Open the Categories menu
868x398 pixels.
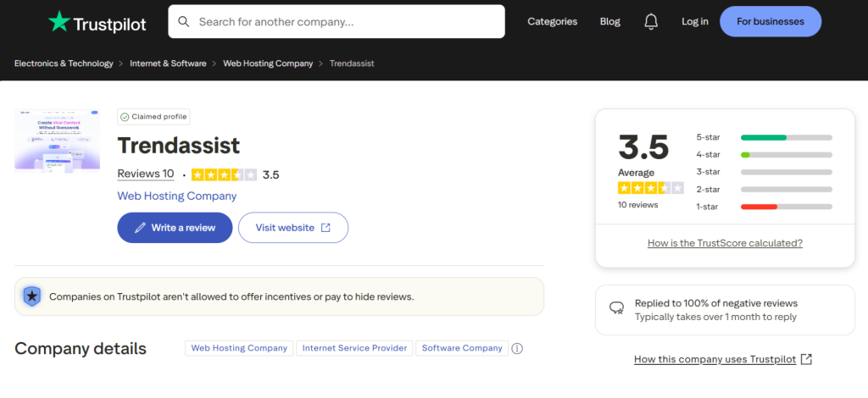pos(552,21)
